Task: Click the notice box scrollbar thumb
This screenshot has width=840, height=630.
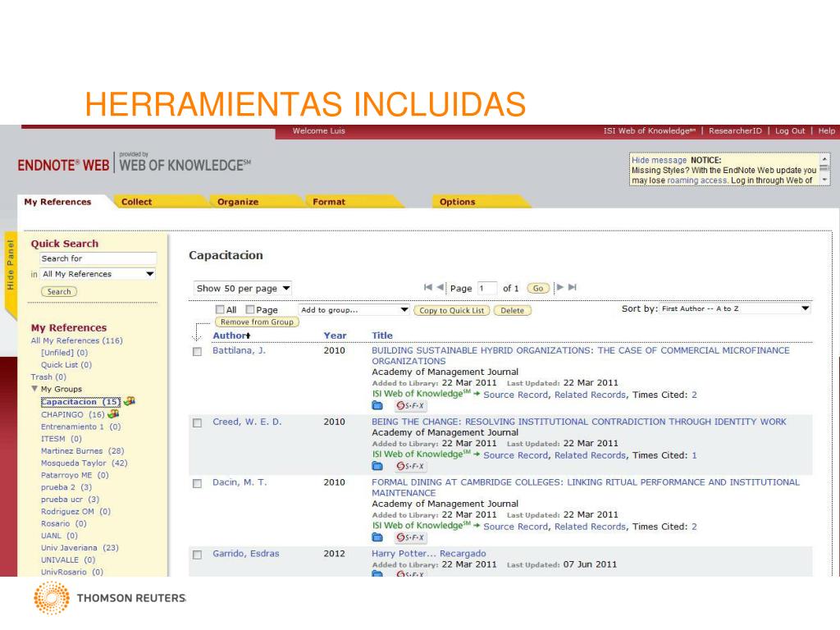Action: tap(824, 168)
